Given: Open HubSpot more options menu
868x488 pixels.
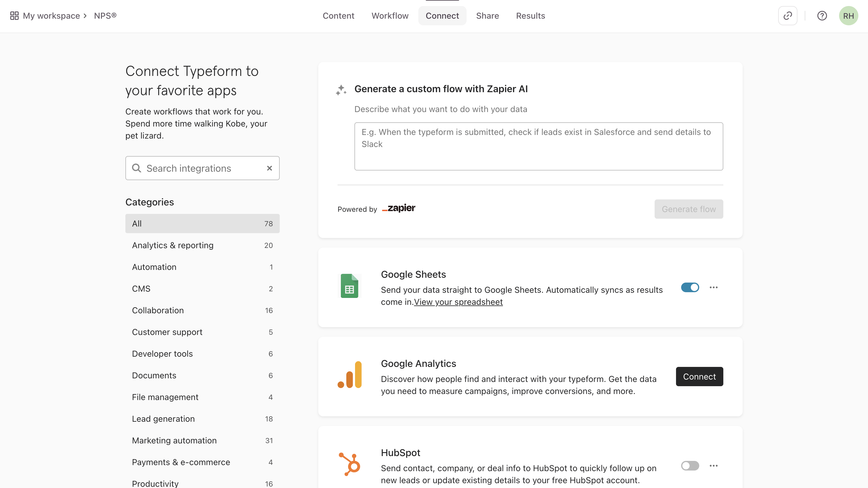Looking at the screenshot, I should [713, 466].
